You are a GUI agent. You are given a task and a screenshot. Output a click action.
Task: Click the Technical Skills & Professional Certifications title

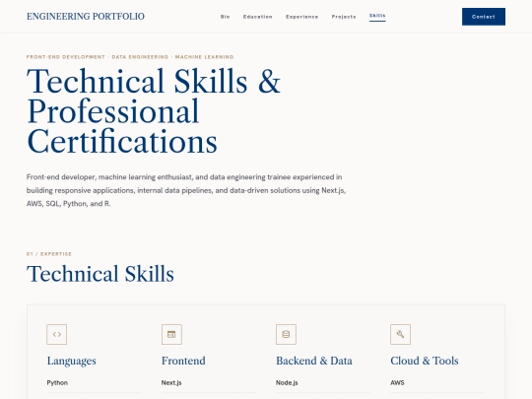(154, 111)
